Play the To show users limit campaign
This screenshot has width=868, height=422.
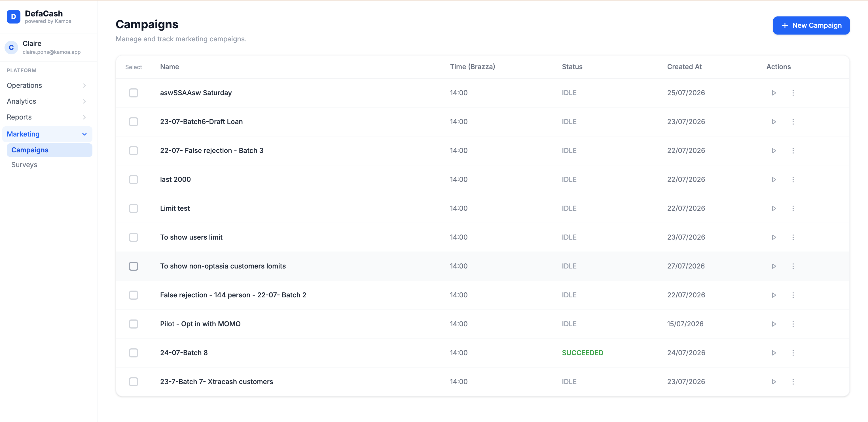click(774, 238)
